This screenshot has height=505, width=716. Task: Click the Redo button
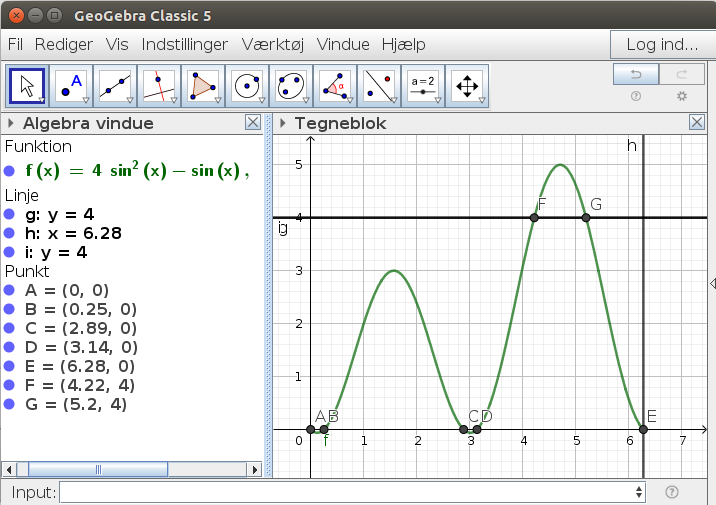tap(682, 74)
